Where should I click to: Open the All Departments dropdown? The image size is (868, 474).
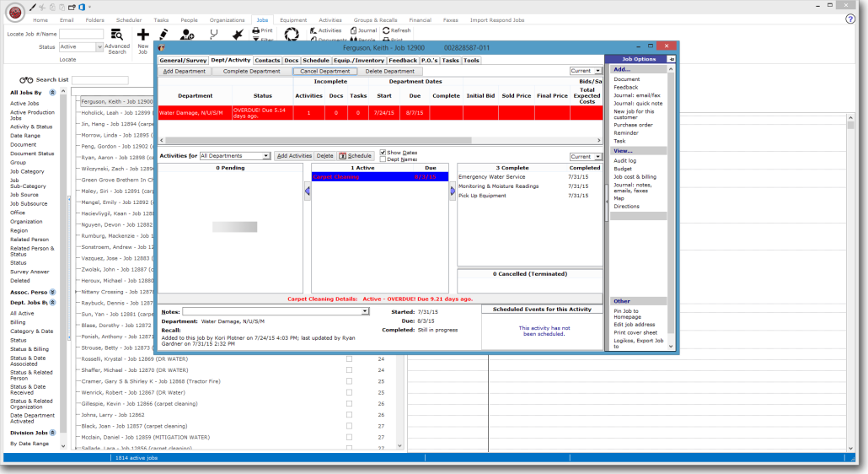pyautogui.click(x=235, y=156)
